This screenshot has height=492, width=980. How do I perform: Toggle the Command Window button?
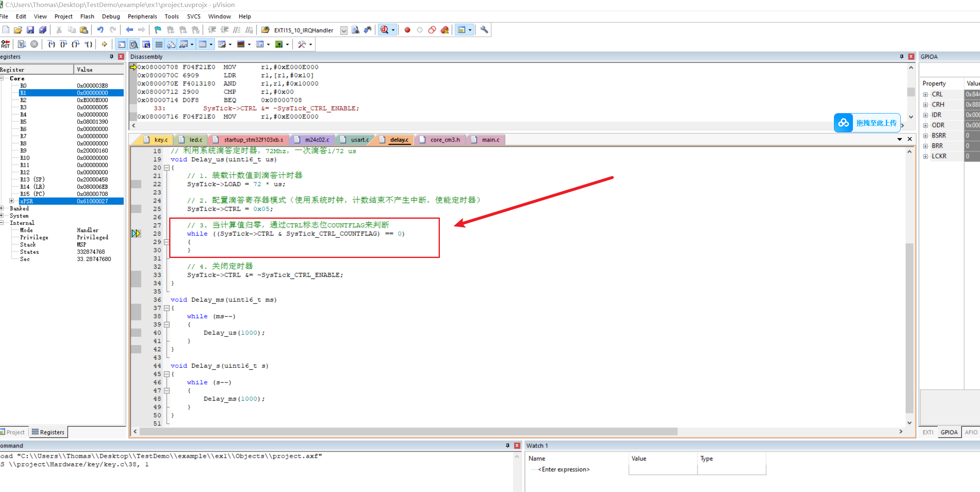(121, 44)
